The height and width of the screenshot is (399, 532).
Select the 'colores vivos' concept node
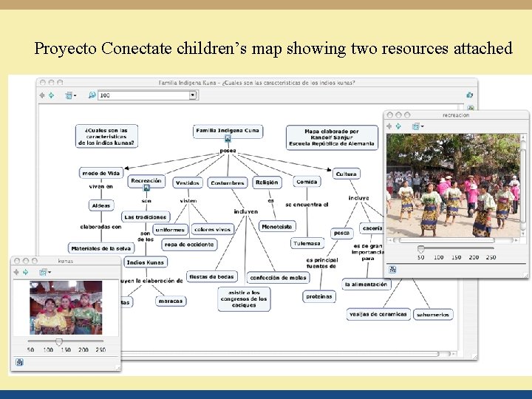point(212,229)
